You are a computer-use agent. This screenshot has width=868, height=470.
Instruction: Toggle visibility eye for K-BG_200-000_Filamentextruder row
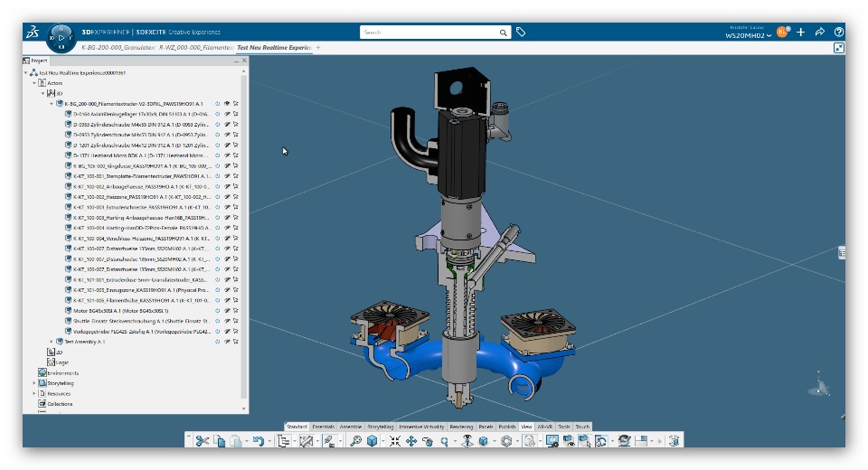pos(226,104)
